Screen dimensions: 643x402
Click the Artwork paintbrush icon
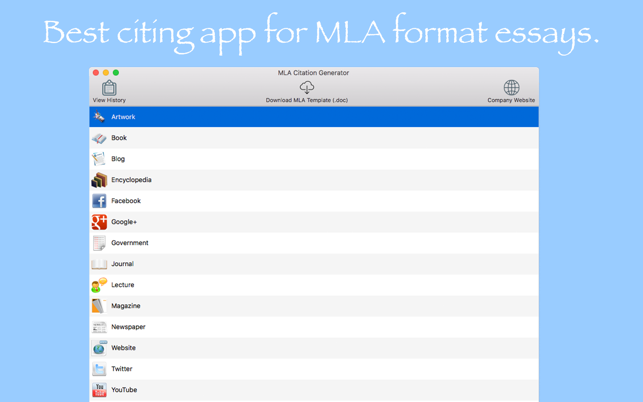pos(99,117)
